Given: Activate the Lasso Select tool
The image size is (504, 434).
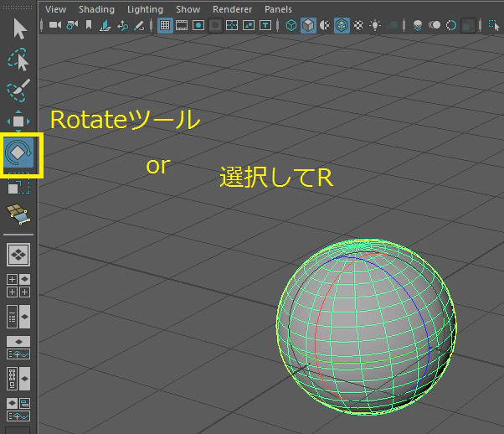Looking at the screenshot, I should [x=18, y=59].
